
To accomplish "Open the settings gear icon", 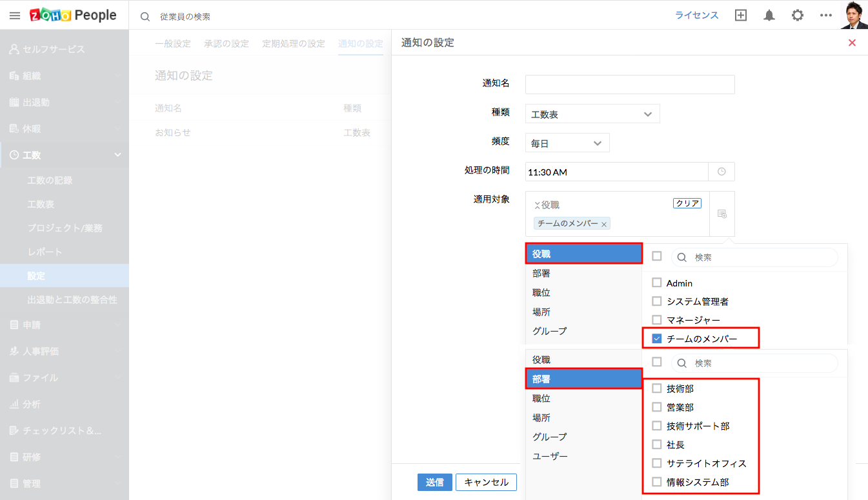I will click(x=798, y=15).
